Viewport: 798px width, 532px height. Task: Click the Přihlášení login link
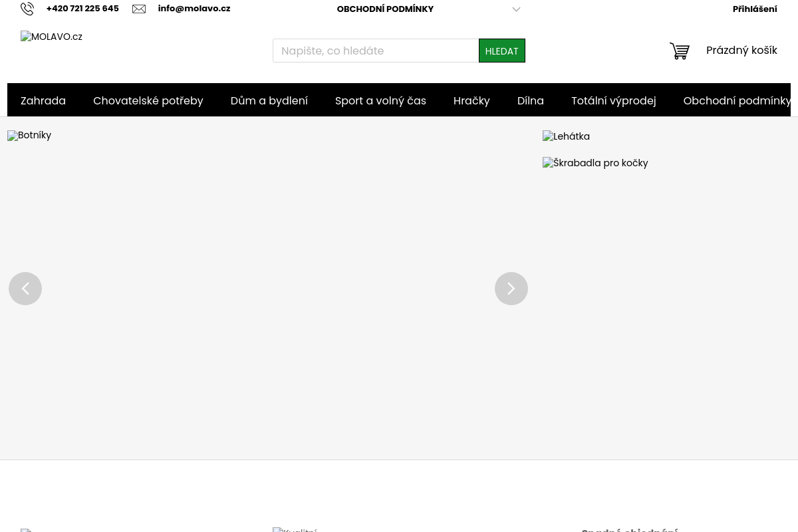tap(755, 9)
